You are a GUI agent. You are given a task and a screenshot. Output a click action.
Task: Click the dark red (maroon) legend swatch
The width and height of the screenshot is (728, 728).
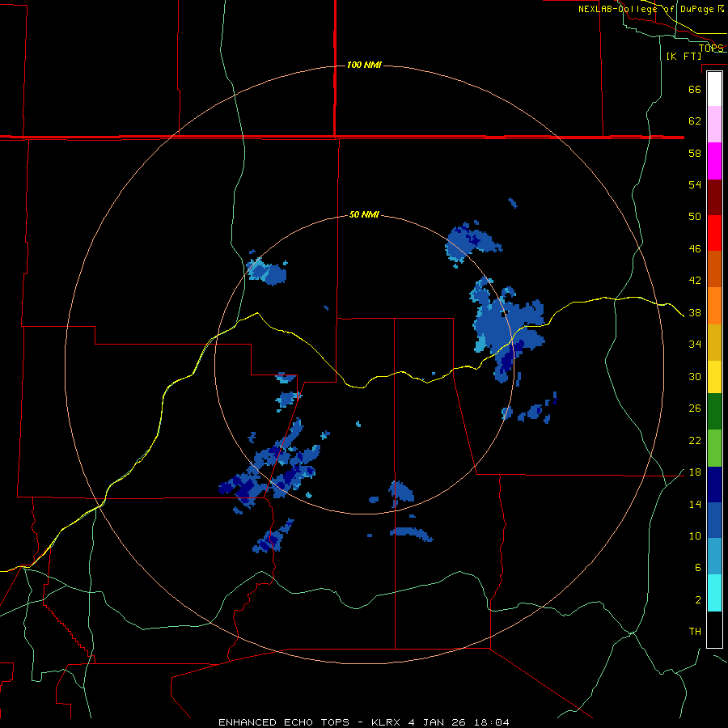[x=714, y=197]
